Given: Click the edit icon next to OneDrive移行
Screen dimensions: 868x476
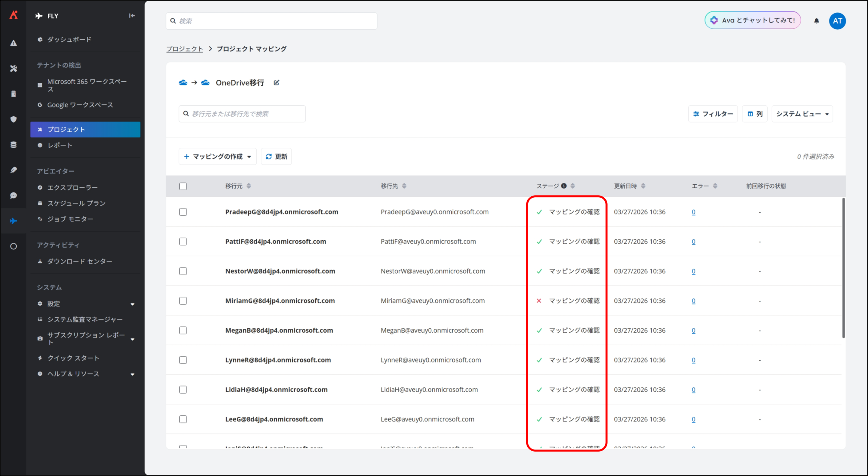Looking at the screenshot, I should (x=276, y=83).
